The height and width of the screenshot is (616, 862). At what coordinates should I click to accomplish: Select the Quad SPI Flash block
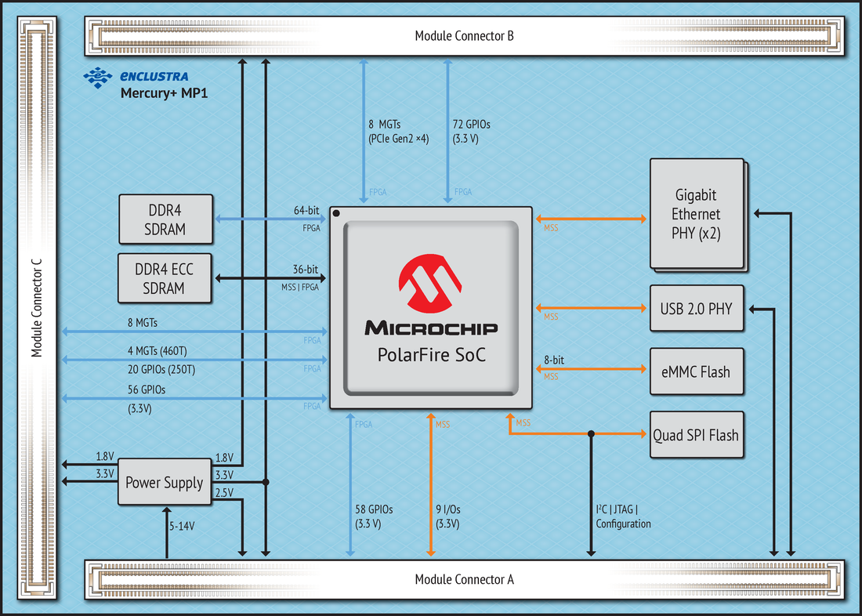(695, 434)
